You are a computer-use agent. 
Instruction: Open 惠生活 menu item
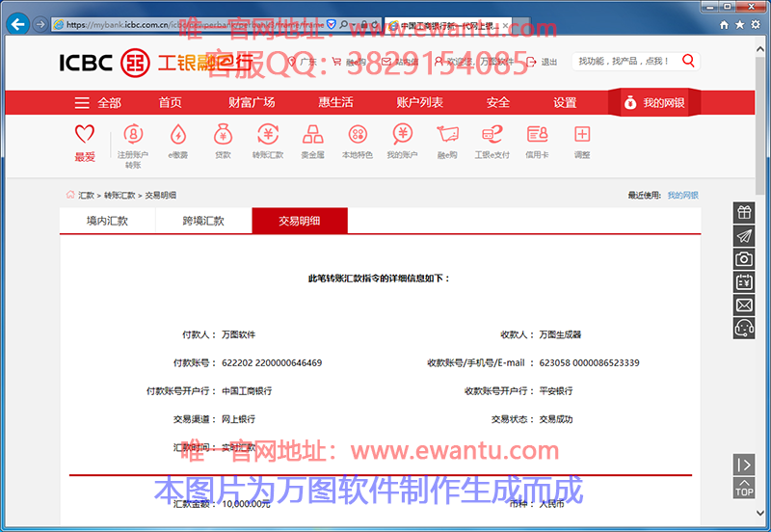(x=335, y=103)
